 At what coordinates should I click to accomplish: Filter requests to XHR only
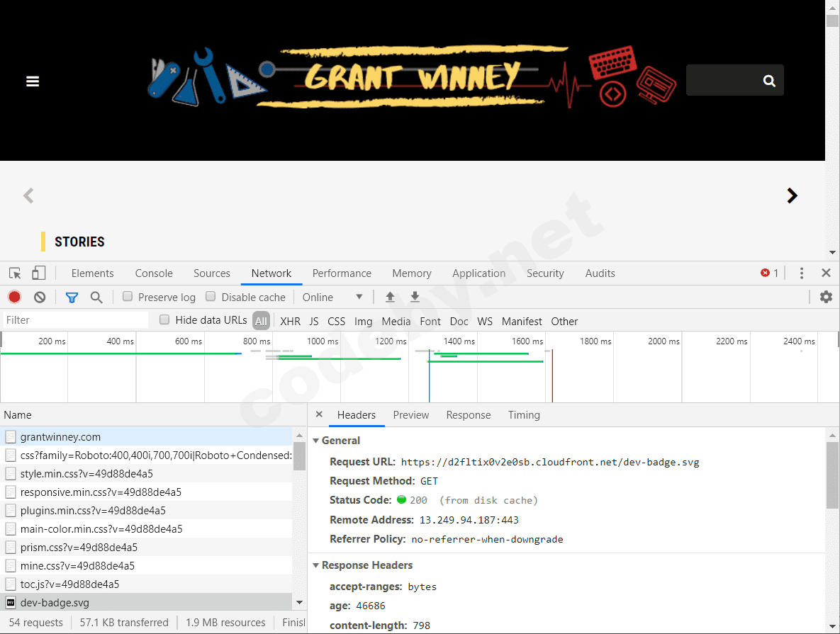tap(290, 321)
